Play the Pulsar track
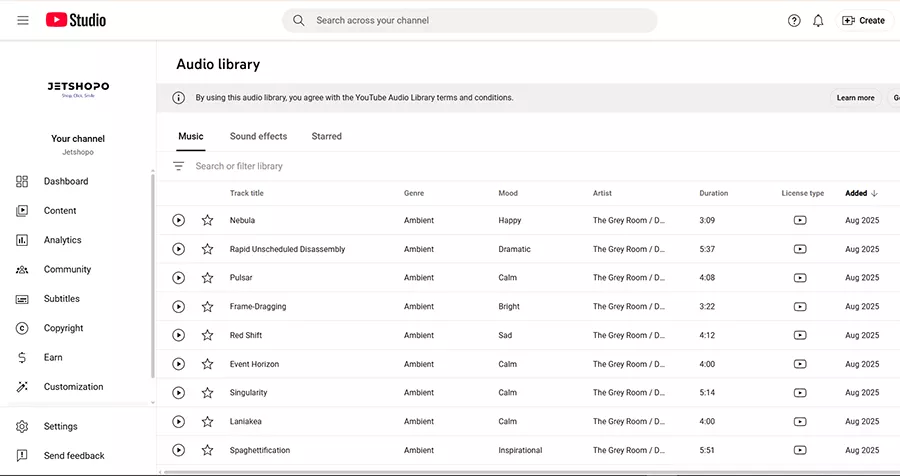This screenshot has width=900, height=476. point(179,278)
